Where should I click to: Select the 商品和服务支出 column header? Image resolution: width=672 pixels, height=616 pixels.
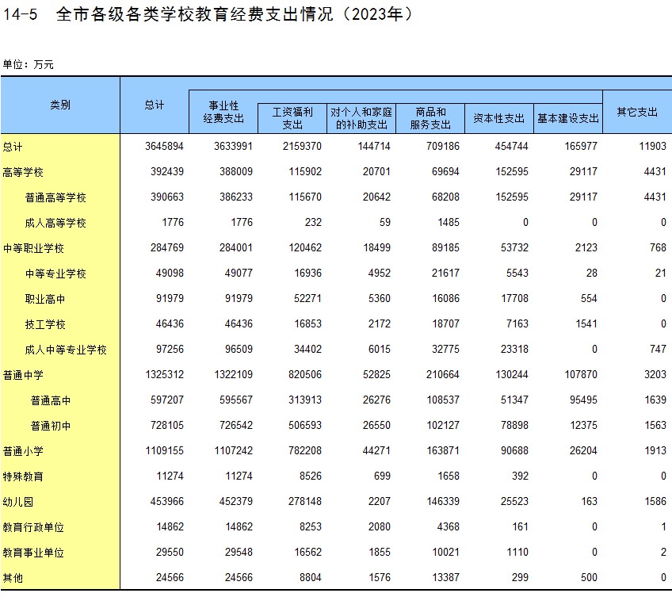click(430, 118)
